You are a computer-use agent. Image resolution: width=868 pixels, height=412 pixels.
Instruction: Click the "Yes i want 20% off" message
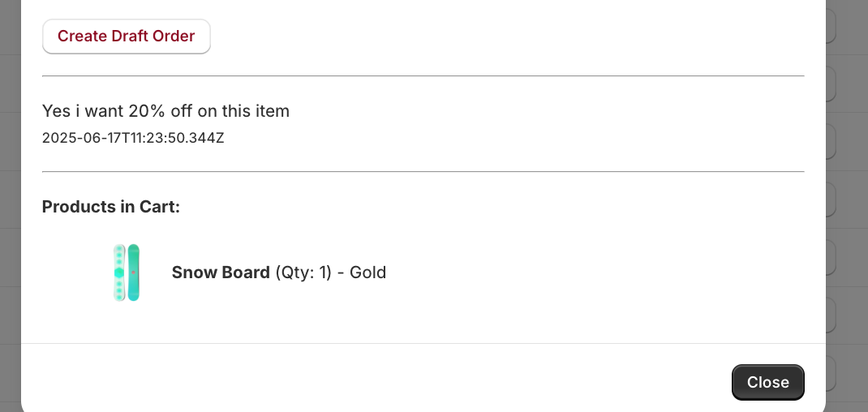165,111
